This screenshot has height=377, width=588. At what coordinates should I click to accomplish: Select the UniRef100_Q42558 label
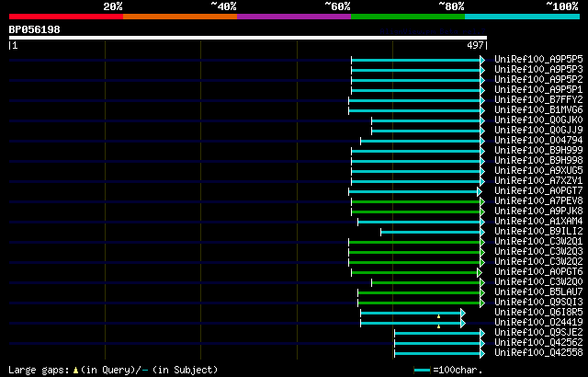click(538, 353)
